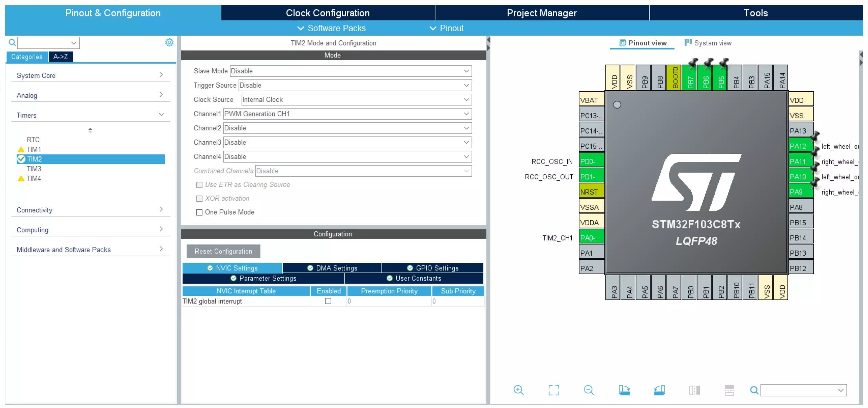Open the settings gear in categories panel

click(x=169, y=42)
